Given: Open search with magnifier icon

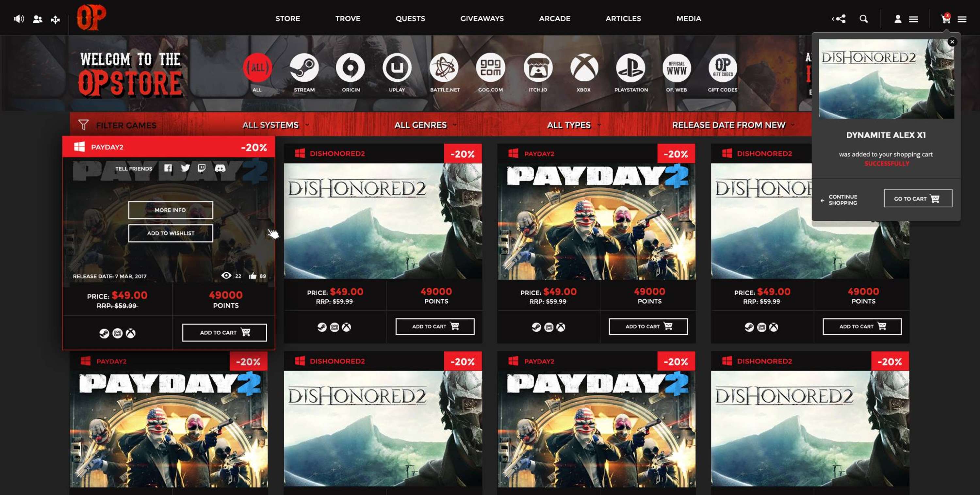Looking at the screenshot, I should point(864,19).
